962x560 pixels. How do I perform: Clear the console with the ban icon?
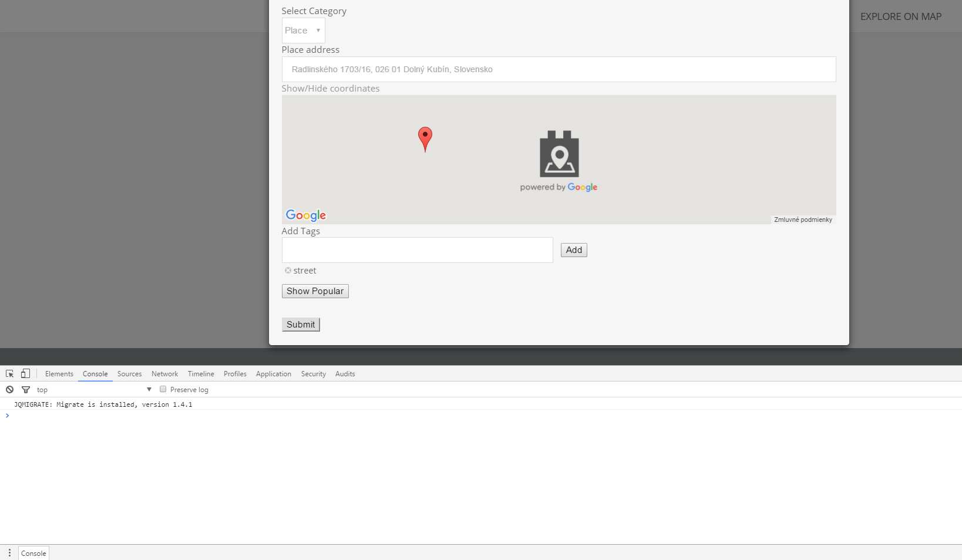coord(10,390)
